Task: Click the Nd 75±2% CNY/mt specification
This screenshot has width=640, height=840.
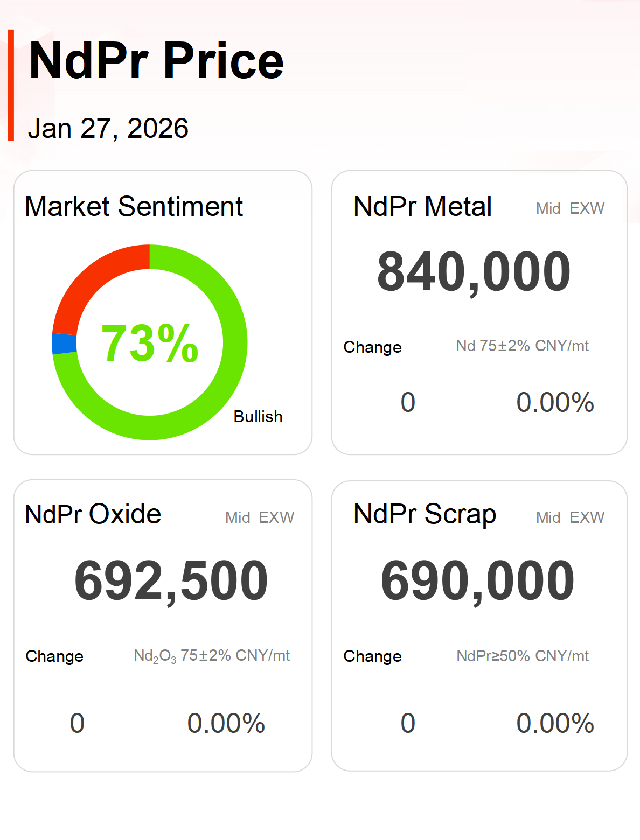Action: (x=522, y=346)
